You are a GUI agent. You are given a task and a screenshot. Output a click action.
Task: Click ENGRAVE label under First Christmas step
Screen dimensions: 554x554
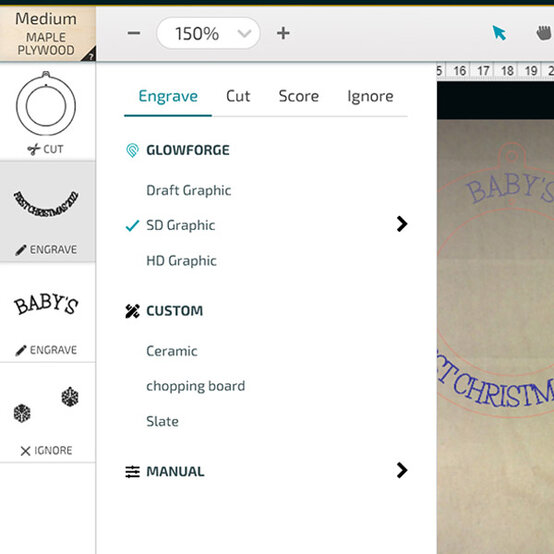pyautogui.click(x=46, y=249)
